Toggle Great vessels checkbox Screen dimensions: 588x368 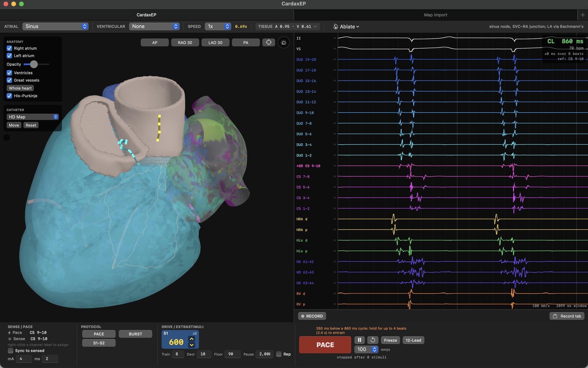click(x=9, y=80)
